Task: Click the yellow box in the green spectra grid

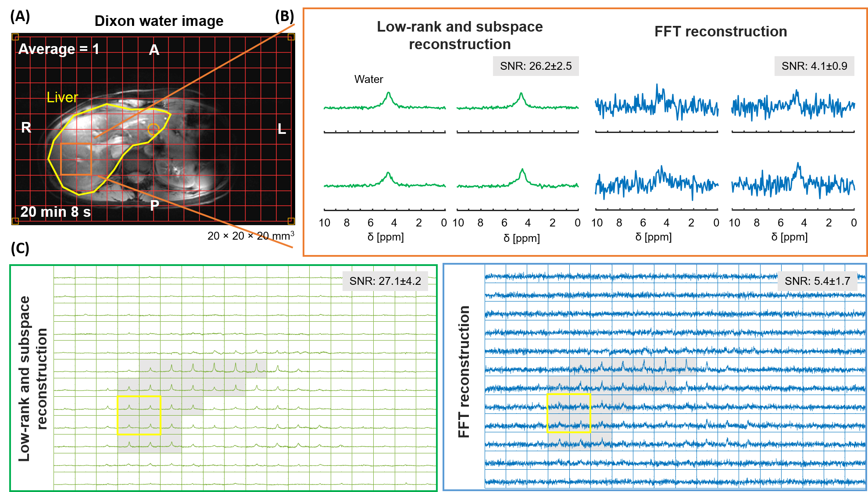Action: [x=139, y=415]
